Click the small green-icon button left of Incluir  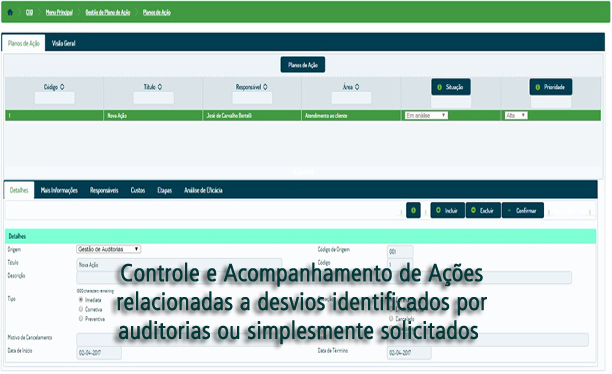(413, 210)
